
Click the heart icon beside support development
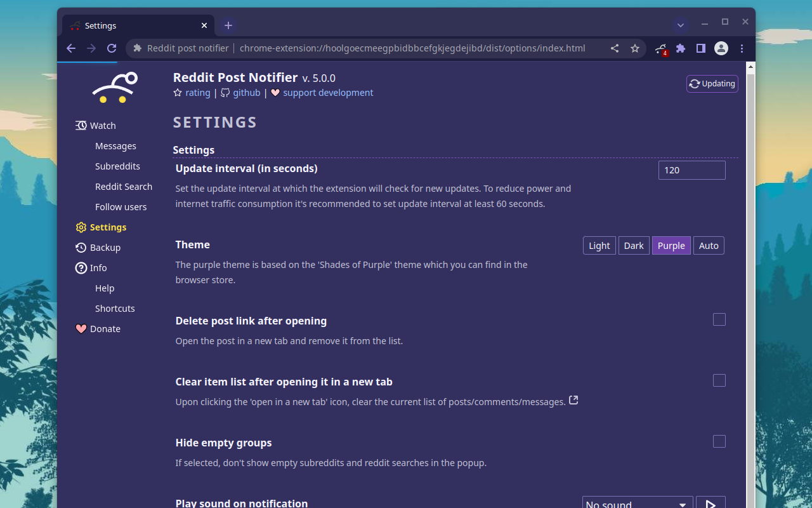[x=275, y=93]
